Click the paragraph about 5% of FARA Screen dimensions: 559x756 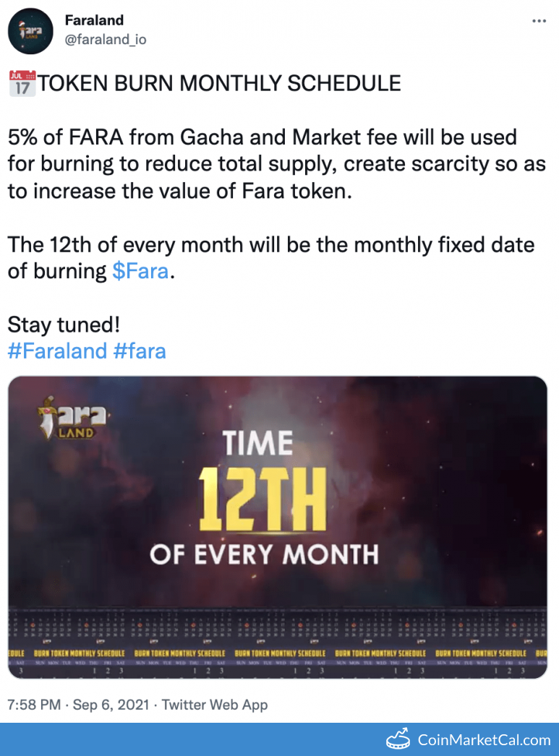(276, 163)
